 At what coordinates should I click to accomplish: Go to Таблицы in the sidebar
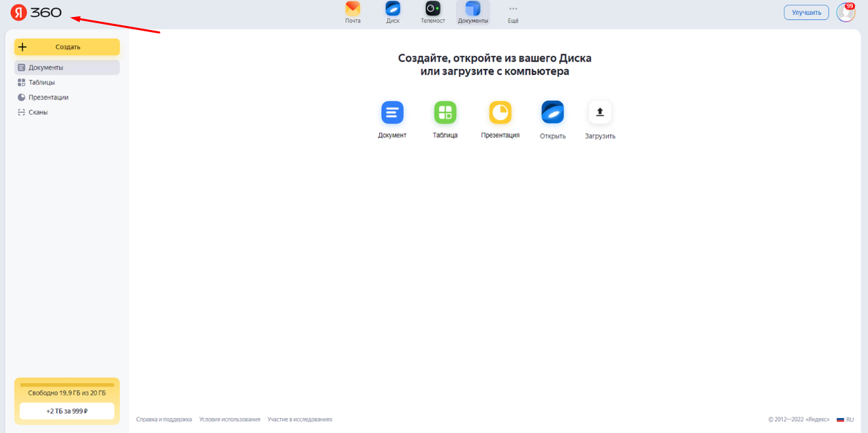coord(42,83)
